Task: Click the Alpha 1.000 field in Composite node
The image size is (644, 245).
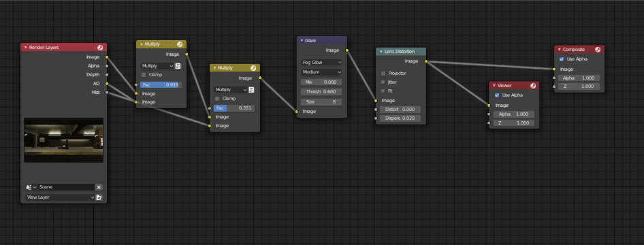Action: coord(579,78)
